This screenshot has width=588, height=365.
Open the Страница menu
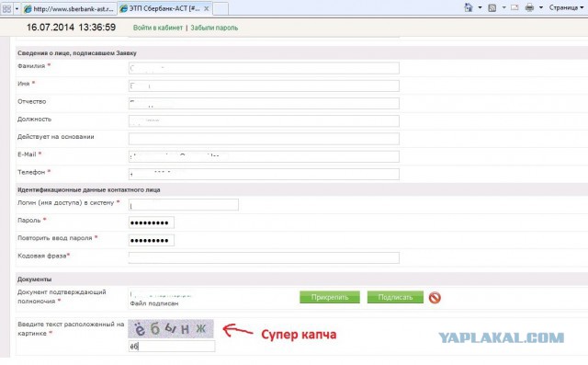(x=566, y=7)
